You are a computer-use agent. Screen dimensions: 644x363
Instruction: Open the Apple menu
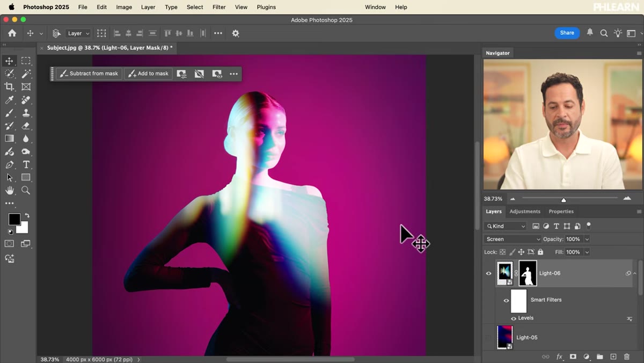pos(11,7)
